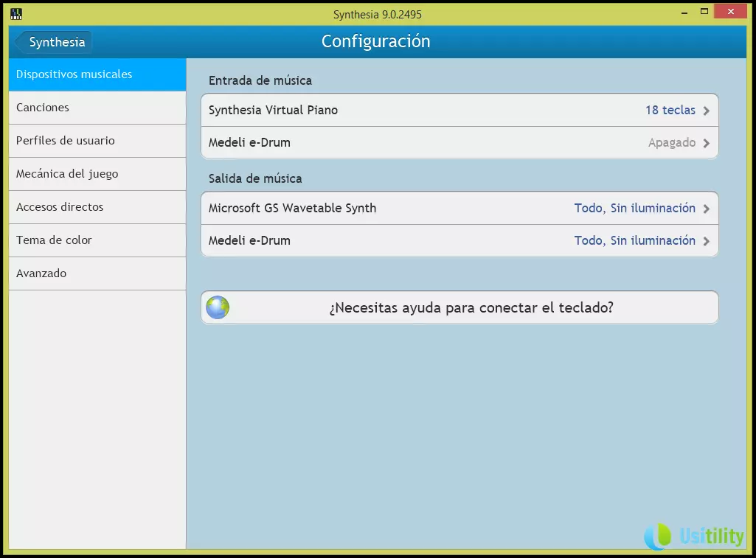Click the Synthesia piano icon in title bar
Viewport: 756px width, 558px height.
coord(16,13)
